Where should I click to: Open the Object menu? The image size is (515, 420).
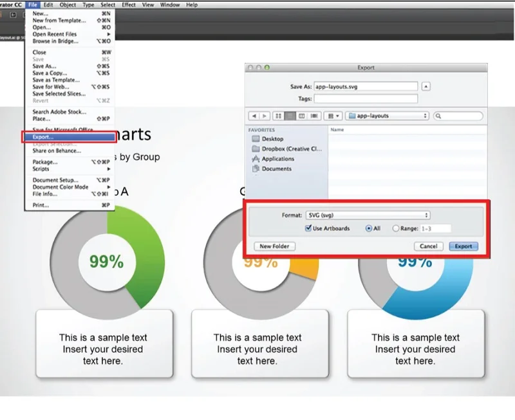pyautogui.click(x=68, y=5)
